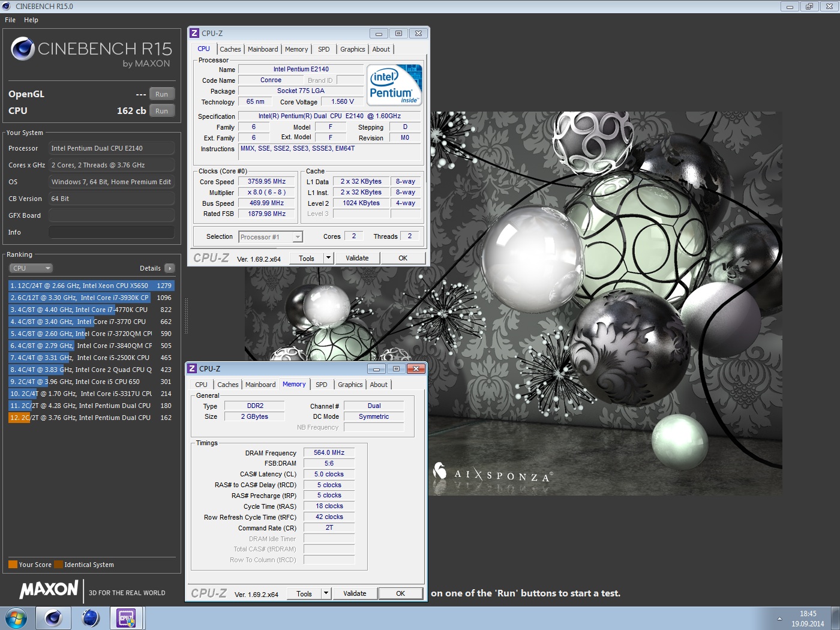The width and height of the screenshot is (840, 630).
Task: Select ranking row Core i7-3720QM
Action: coord(91,334)
